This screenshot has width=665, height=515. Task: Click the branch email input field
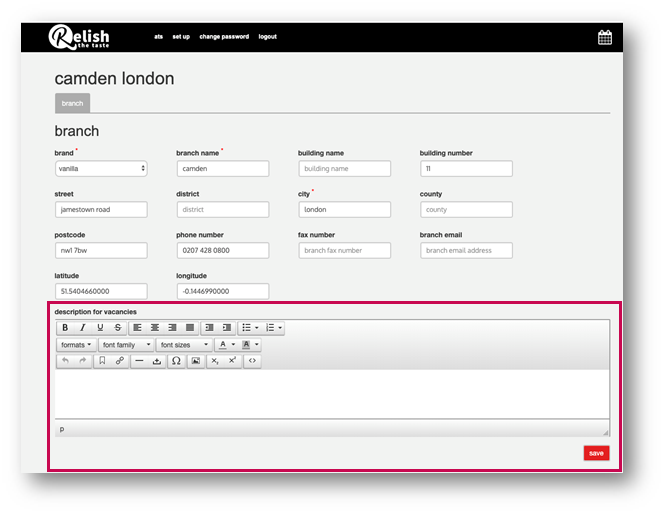466,251
